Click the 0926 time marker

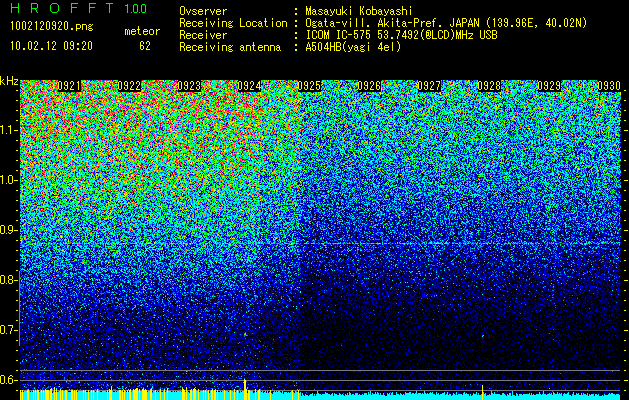pyautogui.click(x=369, y=86)
